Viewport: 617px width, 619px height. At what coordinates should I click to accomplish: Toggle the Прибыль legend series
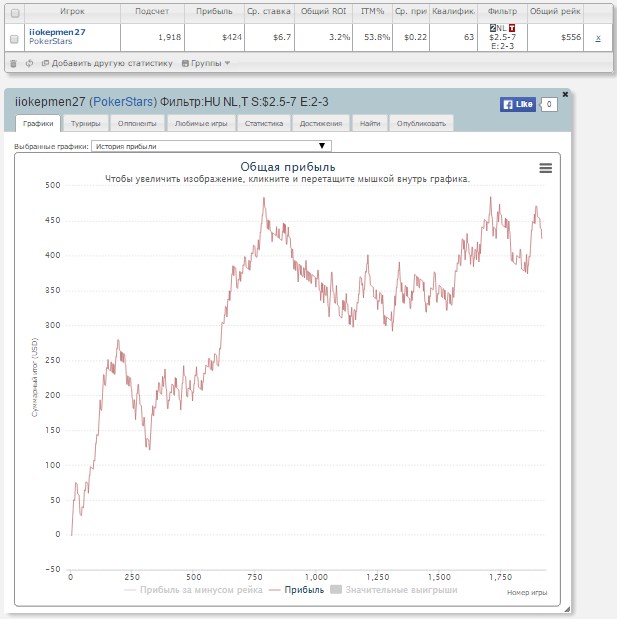point(296,590)
